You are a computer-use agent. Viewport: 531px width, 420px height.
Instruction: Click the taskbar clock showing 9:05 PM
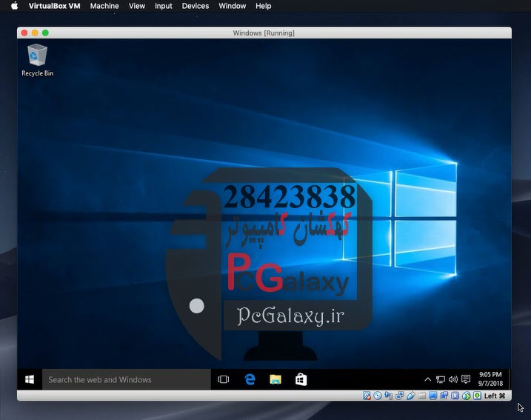click(490, 379)
